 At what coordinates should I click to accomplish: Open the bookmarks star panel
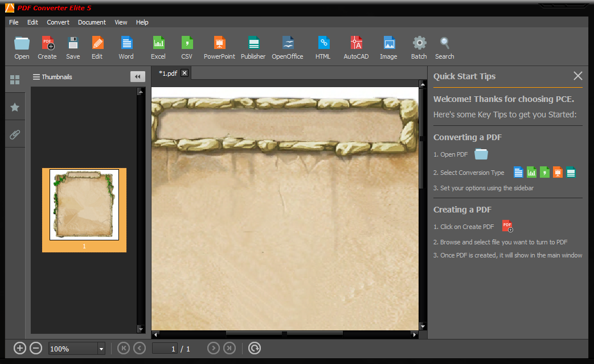click(x=15, y=107)
